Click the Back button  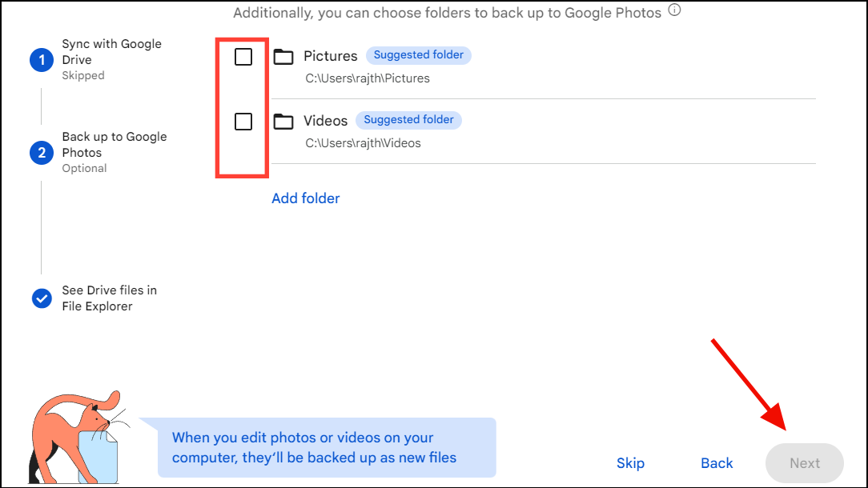pyautogui.click(x=716, y=462)
